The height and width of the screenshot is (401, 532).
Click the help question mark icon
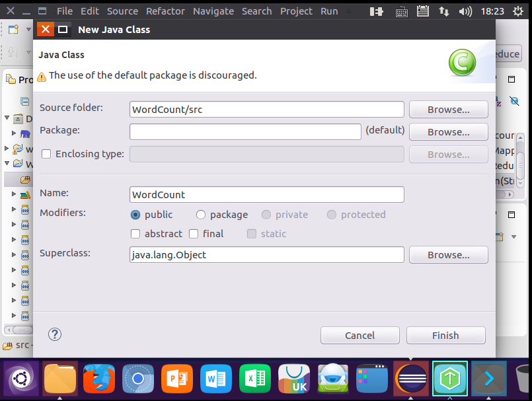pyautogui.click(x=55, y=334)
